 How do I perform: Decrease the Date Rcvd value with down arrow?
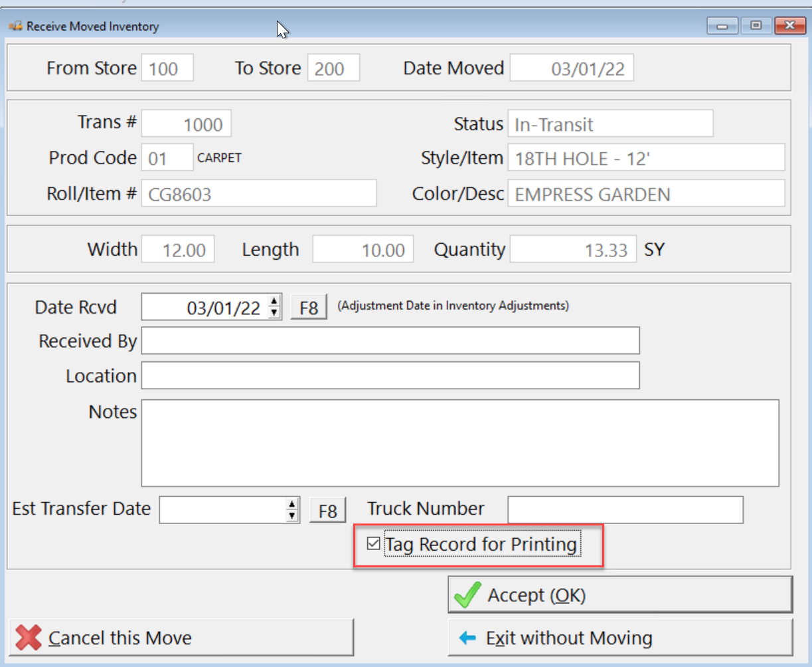click(274, 313)
